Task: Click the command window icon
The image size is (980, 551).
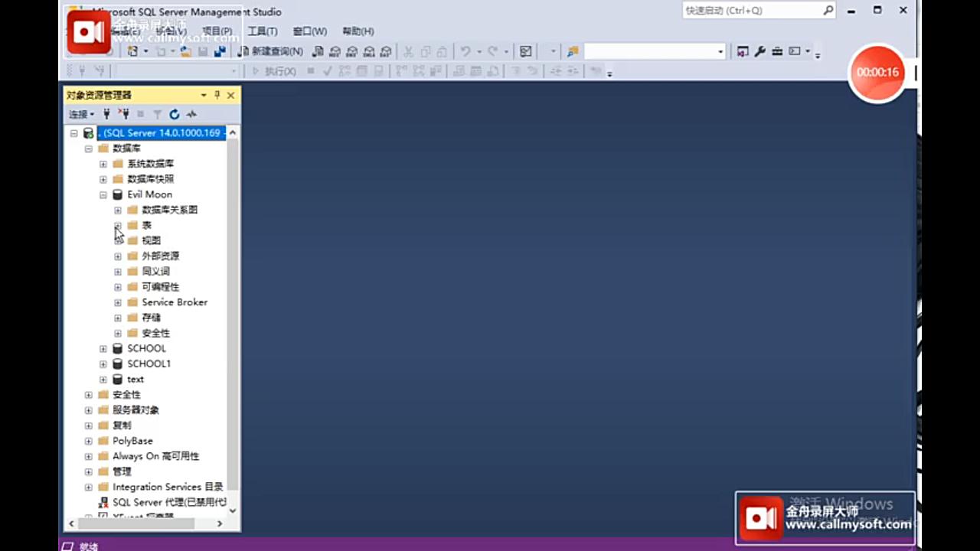Action: [795, 51]
